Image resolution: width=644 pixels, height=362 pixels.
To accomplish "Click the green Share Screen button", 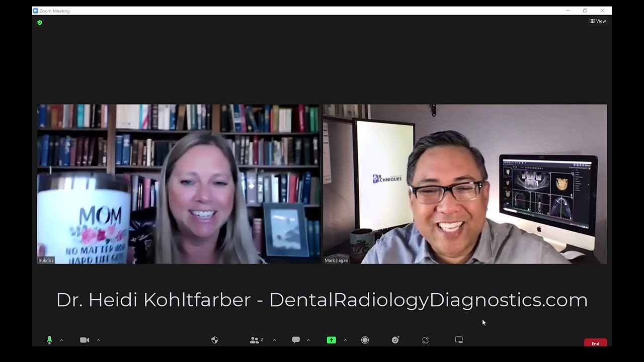I will [331, 340].
